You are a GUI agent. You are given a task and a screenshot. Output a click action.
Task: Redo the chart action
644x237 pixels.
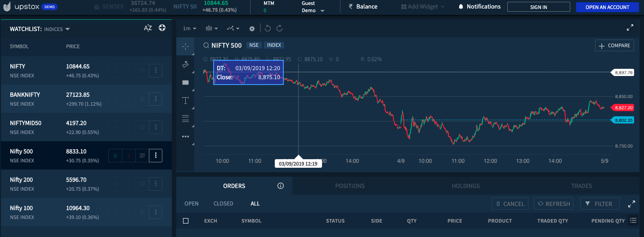(x=279, y=28)
